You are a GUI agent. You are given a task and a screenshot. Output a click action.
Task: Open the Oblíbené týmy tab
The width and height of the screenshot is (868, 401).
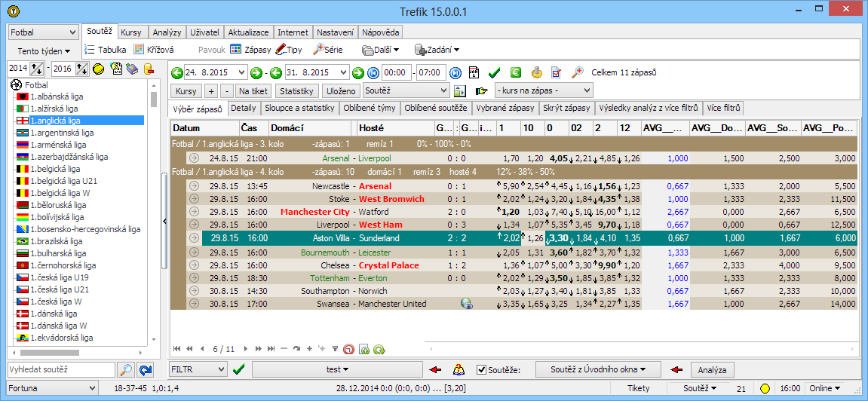coord(369,108)
